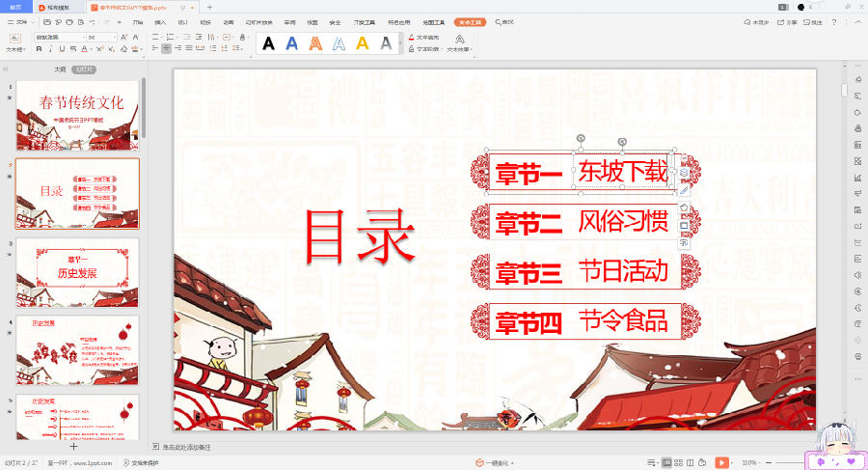The width and height of the screenshot is (868, 470).
Task: Toggle center text alignment
Action: [166, 49]
